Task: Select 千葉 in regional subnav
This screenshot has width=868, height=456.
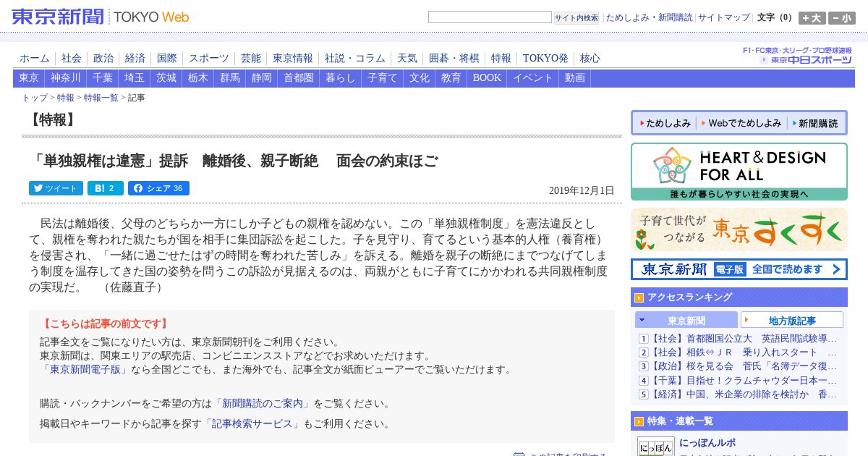Action: [x=103, y=78]
